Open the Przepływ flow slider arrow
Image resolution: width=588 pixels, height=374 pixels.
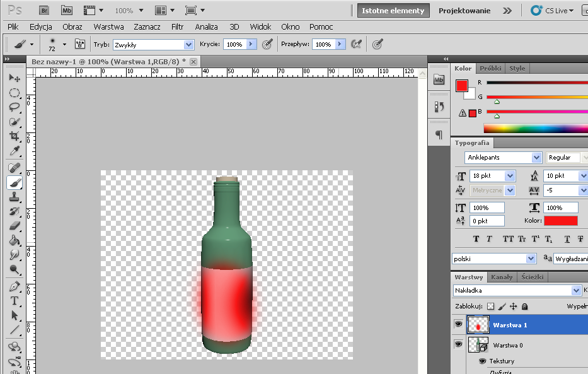pyautogui.click(x=340, y=44)
